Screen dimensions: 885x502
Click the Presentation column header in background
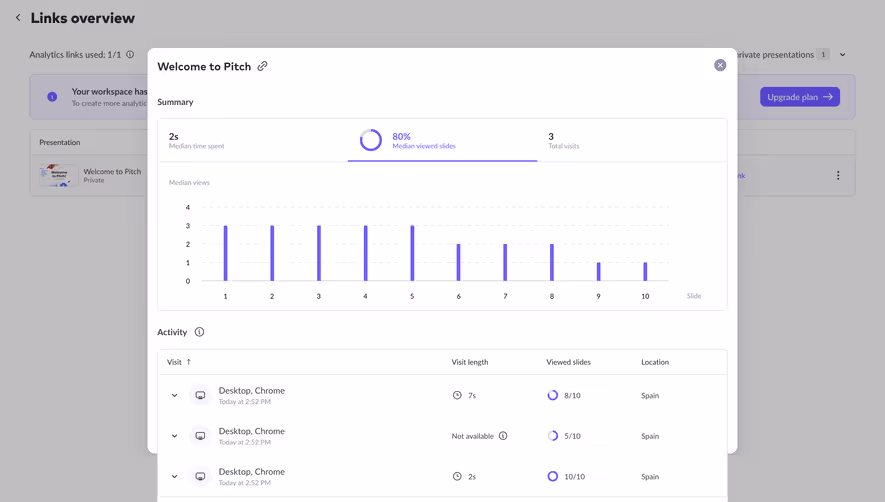(60, 142)
